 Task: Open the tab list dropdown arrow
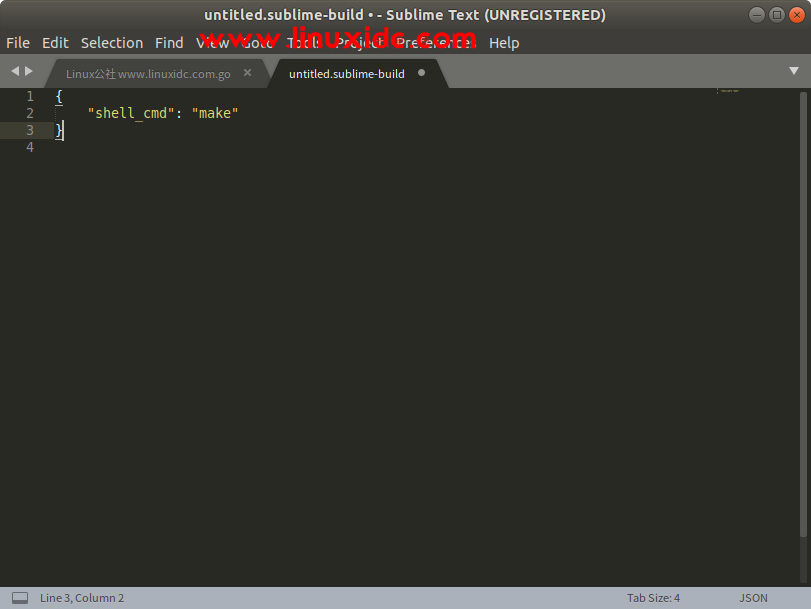click(794, 71)
